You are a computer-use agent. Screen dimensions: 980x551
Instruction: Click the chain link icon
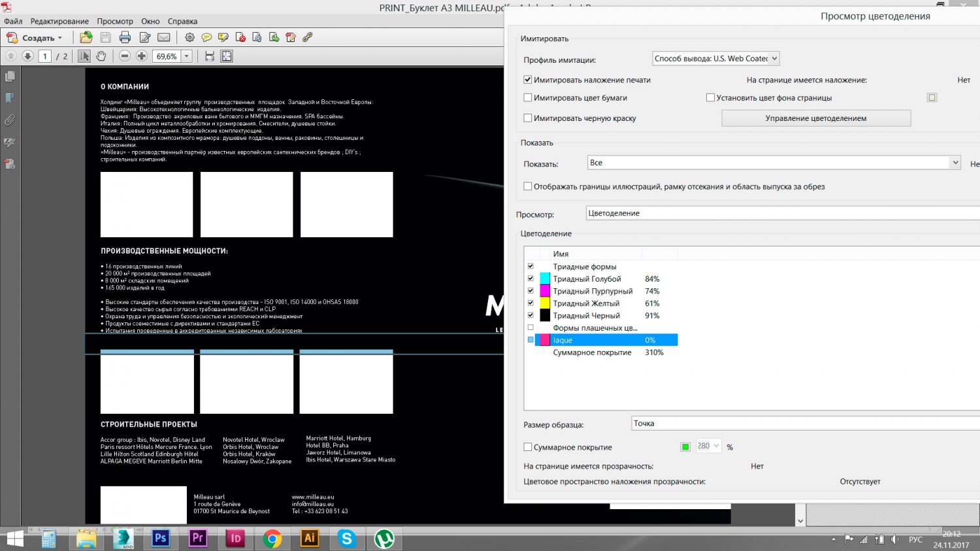pyautogui.click(x=308, y=38)
